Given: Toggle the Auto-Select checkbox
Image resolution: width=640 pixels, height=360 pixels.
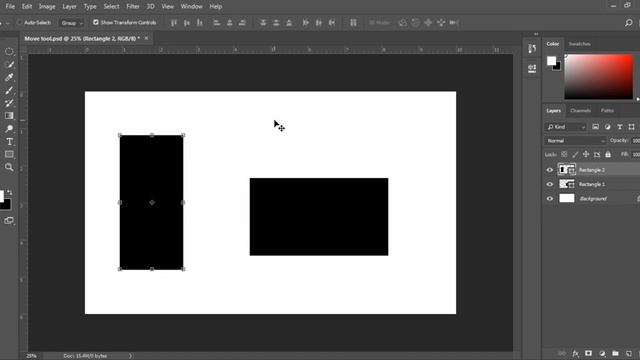Looking at the screenshot, I should point(19,23).
